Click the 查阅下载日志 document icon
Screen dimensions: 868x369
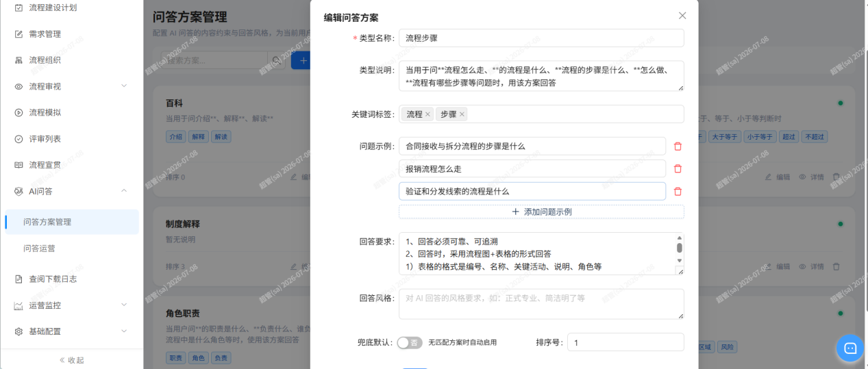coord(18,279)
